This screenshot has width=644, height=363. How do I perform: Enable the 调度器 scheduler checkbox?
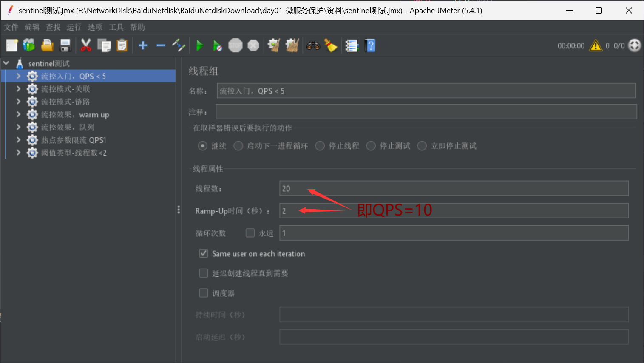coord(204,293)
